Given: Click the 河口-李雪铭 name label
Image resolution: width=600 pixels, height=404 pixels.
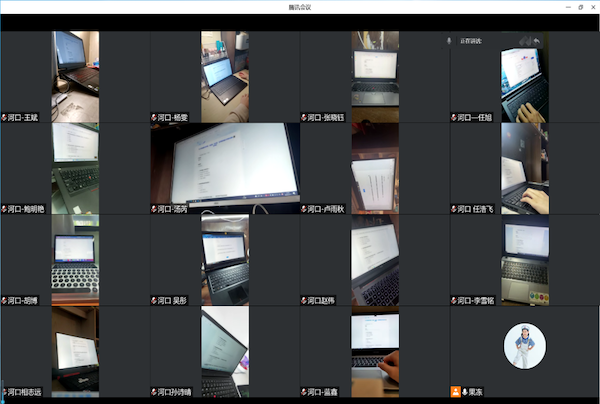Looking at the screenshot, I should tap(476, 300).
